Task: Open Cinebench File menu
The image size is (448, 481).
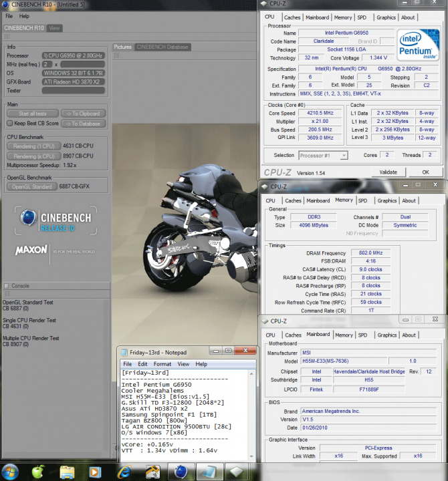Action: click(x=9, y=16)
